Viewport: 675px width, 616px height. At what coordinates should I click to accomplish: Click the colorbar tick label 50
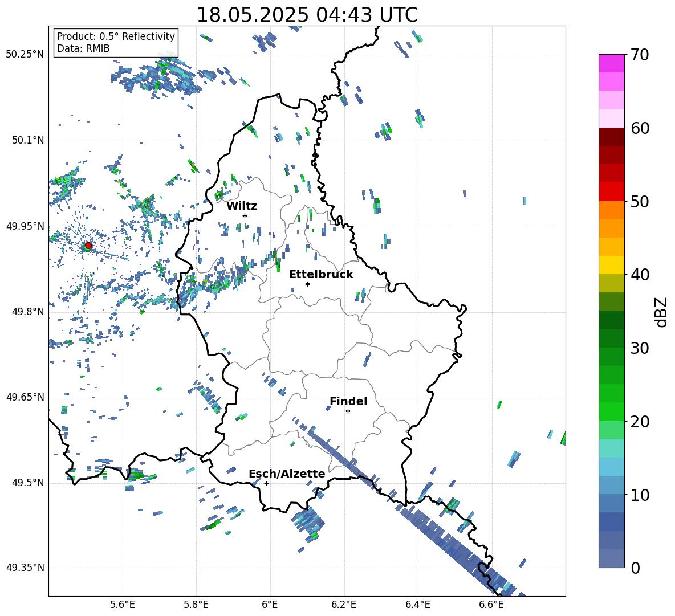pyautogui.click(x=639, y=202)
